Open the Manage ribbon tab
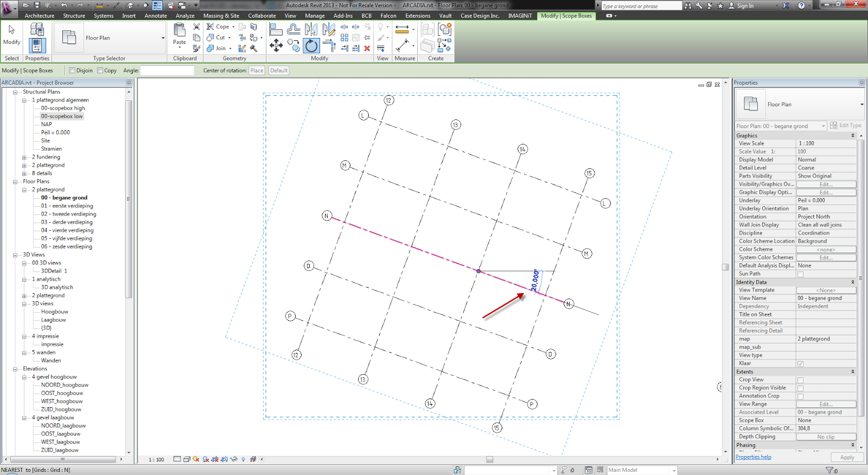The width and height of the screenshot is (868, 475). 315,16
